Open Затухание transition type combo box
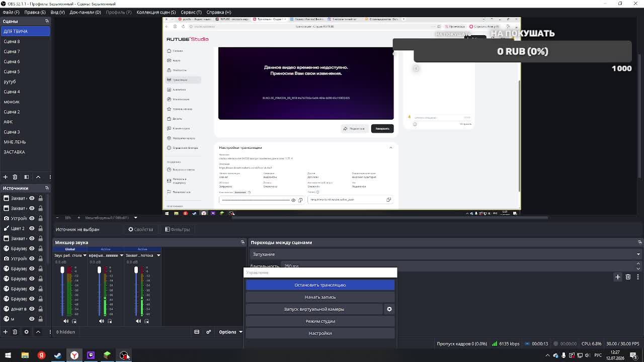This screenshot has width=644, height=362. click(446, 254)
